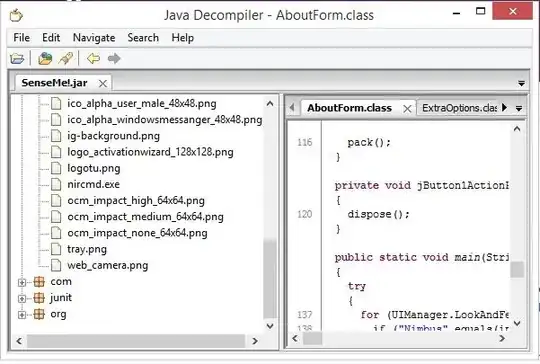Select ocm_impact_medium_64x64.png in the tree
The width and height of the screenshot is (540, 364).
(x=145, y=217)
